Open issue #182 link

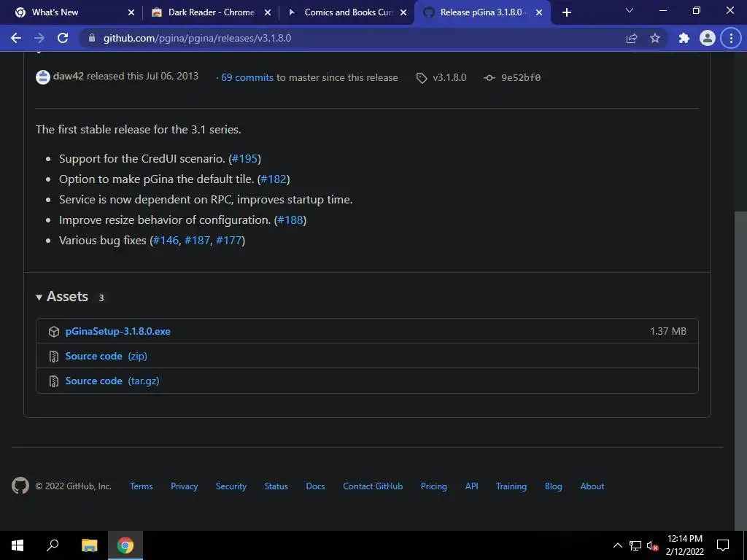(x=274, y=179)
